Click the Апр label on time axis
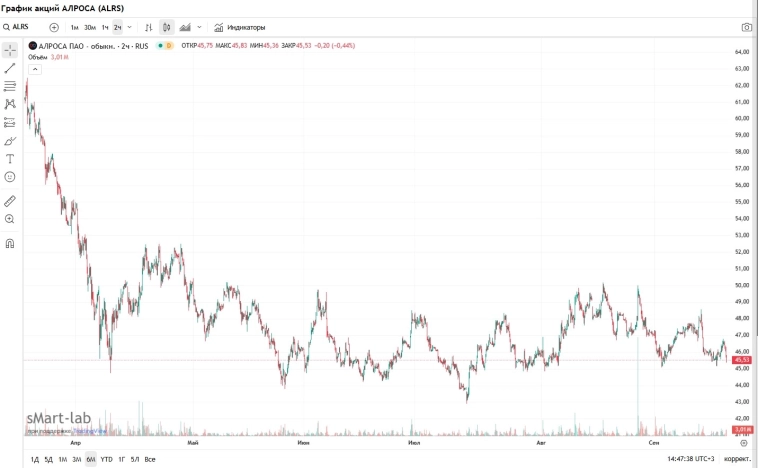The height and width of the screenshot is (468, 758). point(75,443)
